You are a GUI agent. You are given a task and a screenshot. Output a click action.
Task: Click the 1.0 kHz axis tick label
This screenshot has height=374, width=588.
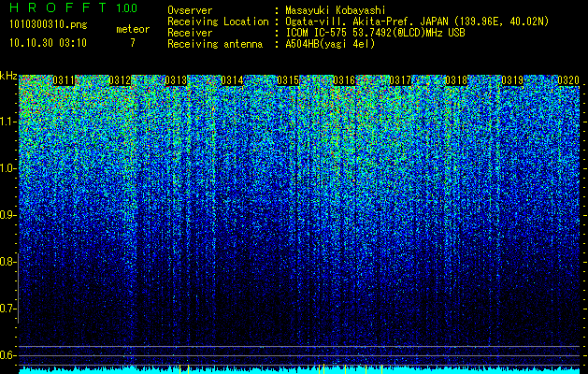7,168
